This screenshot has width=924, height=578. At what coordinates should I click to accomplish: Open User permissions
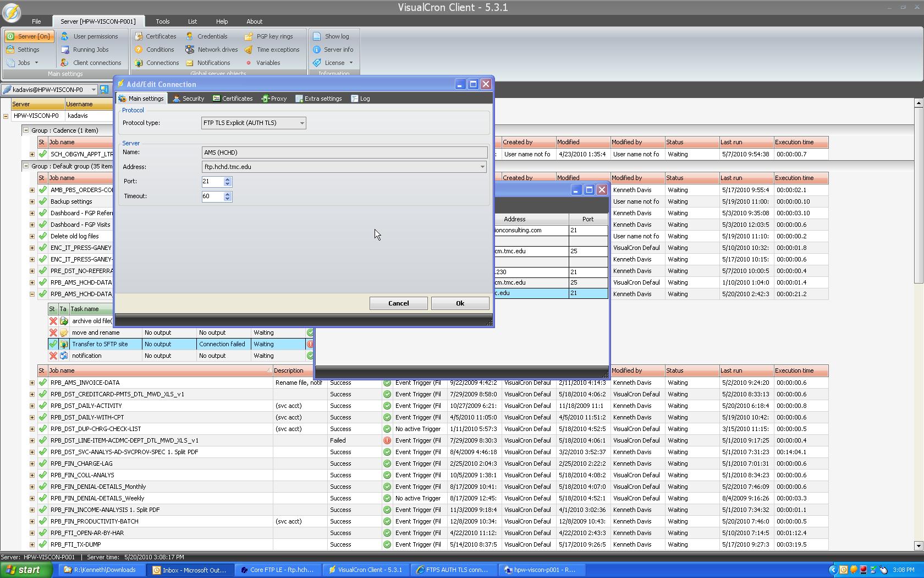(90, 36)
